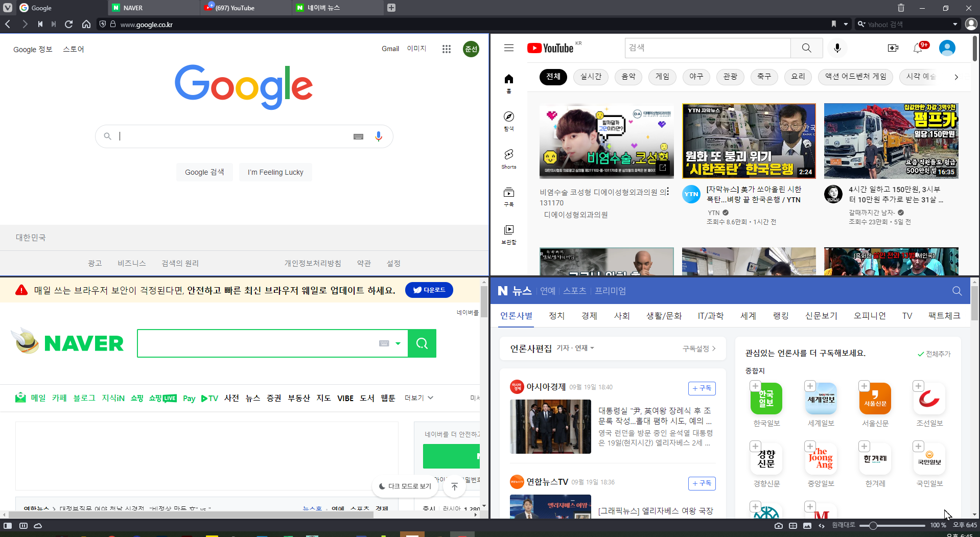This screenshot has height=537, width=980.
Task: Click the capture page camera icon in status bar
Action: pos(778,525)
